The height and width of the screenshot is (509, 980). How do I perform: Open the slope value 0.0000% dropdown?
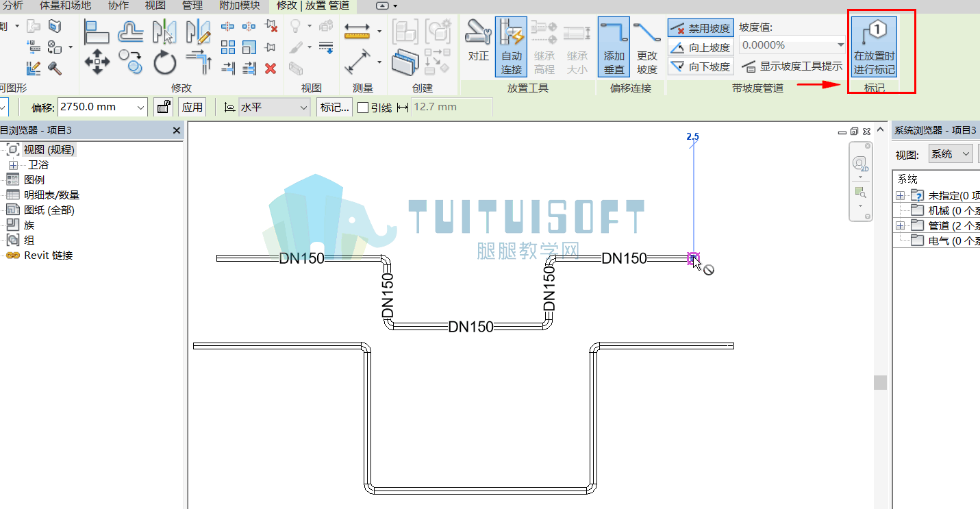point(841,45)
